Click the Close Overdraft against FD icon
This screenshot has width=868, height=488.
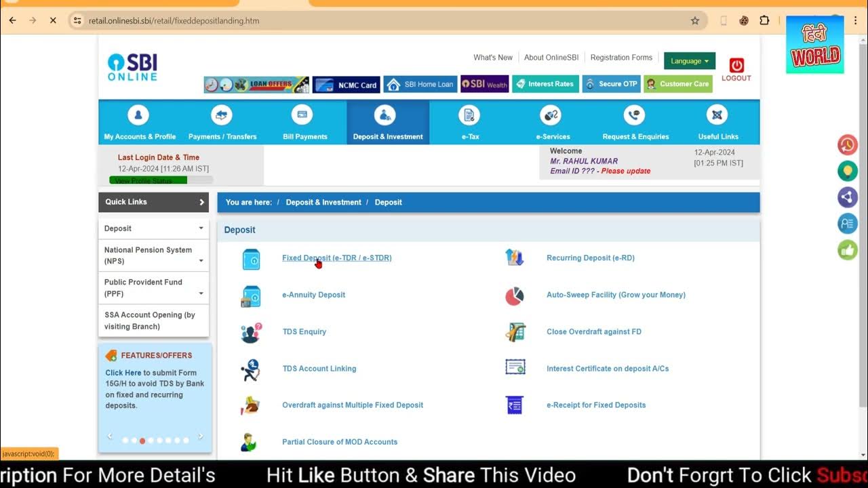515,332
